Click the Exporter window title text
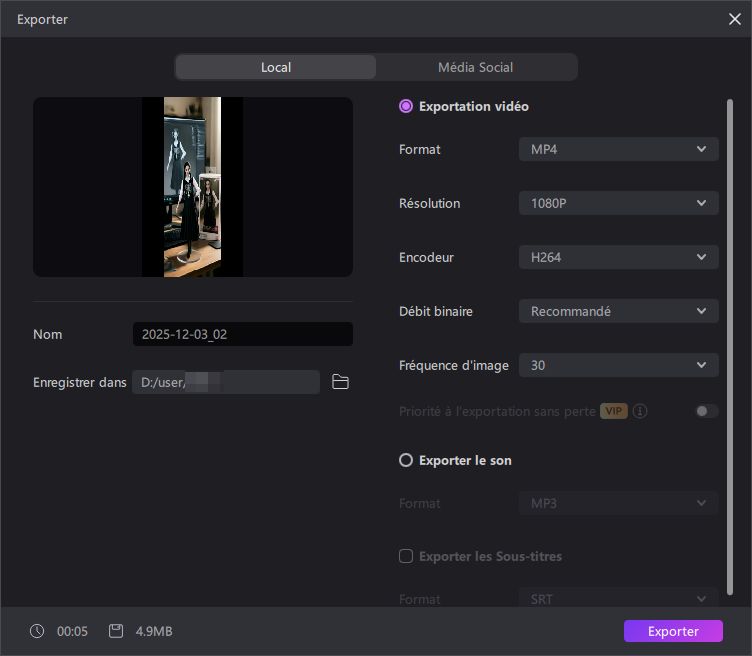The height and width of the screenshot is (656, 752). pyautogui.click(x=42, y=19)
